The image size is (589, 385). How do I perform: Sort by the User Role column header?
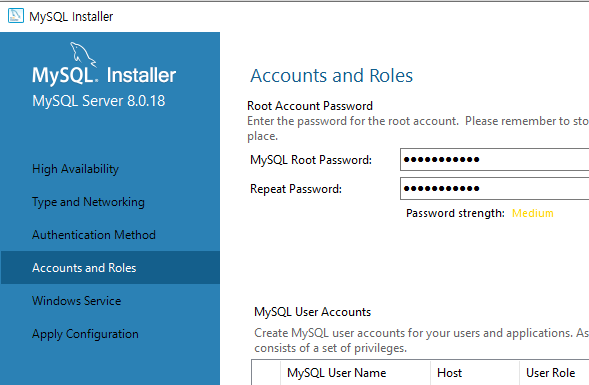click(x=554, y=373)
